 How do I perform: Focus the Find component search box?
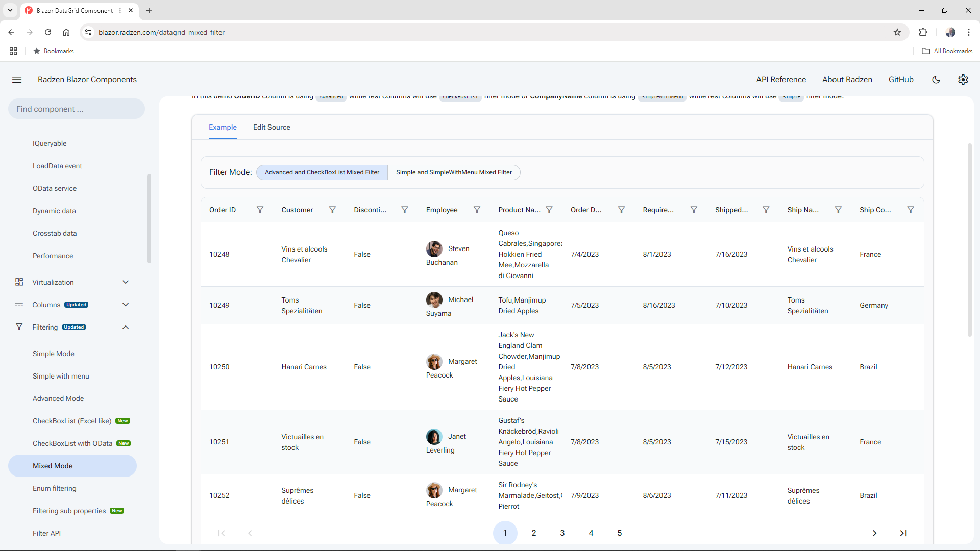pyautogui.click(x=77, y=109)
